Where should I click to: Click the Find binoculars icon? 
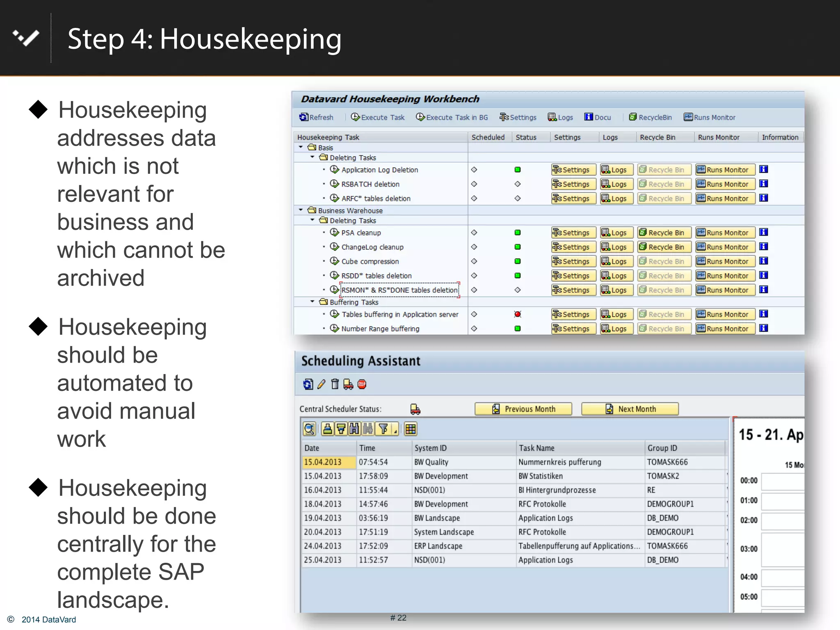click(x=354, y=429)
